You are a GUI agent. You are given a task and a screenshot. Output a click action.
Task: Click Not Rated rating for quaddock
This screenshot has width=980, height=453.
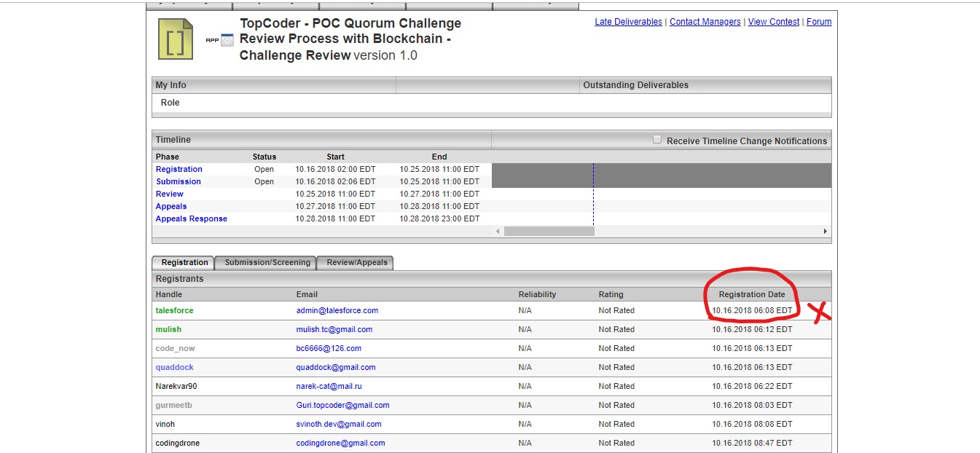[x=616, y=367]
